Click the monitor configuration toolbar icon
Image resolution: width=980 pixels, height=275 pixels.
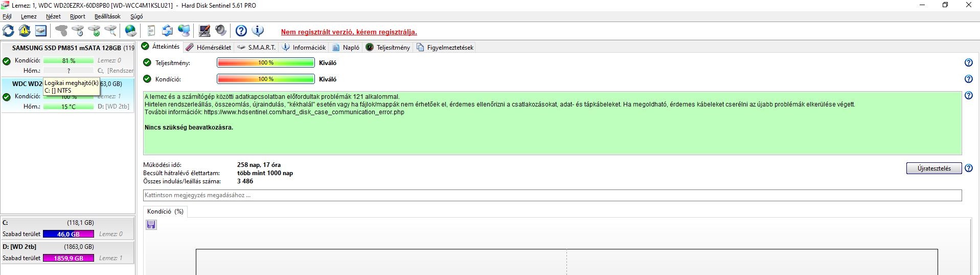[x=204, y=31]
